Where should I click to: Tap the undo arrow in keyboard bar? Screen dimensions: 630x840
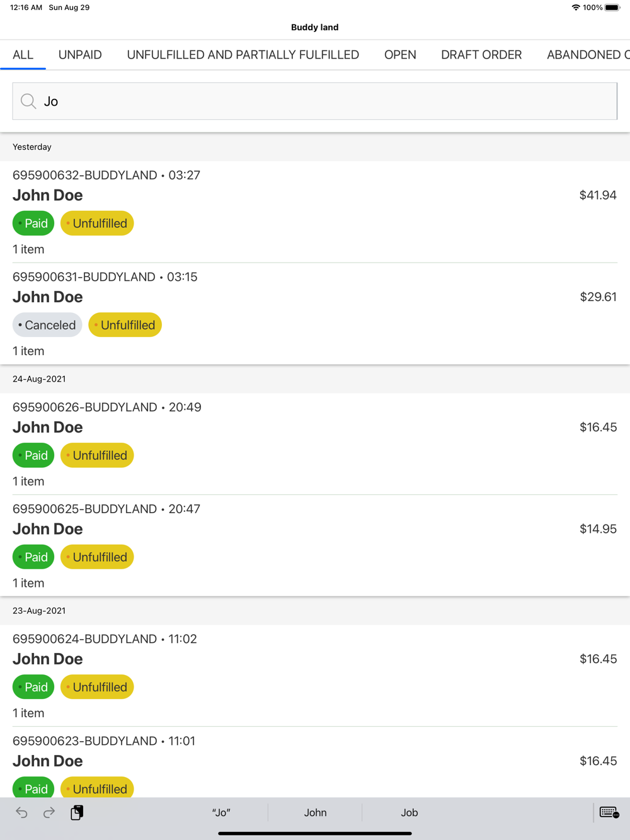(22, 813)
